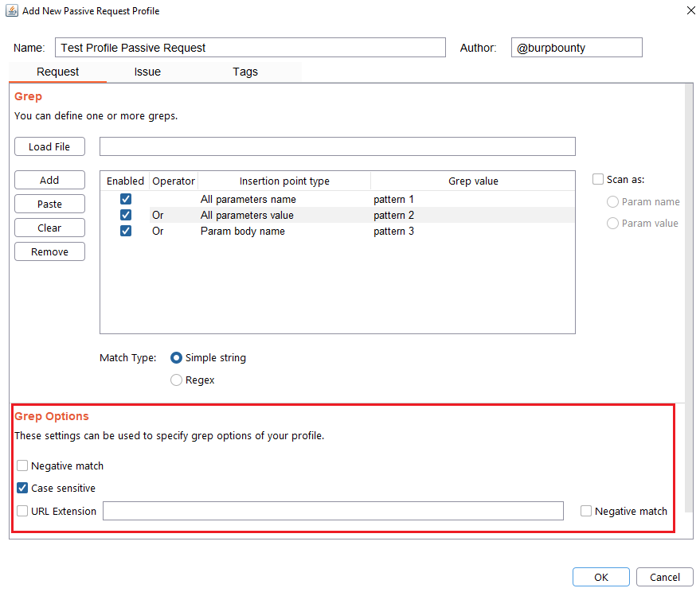
Task: Clear all grep entries with Clear button
Action: coord(49,228)
